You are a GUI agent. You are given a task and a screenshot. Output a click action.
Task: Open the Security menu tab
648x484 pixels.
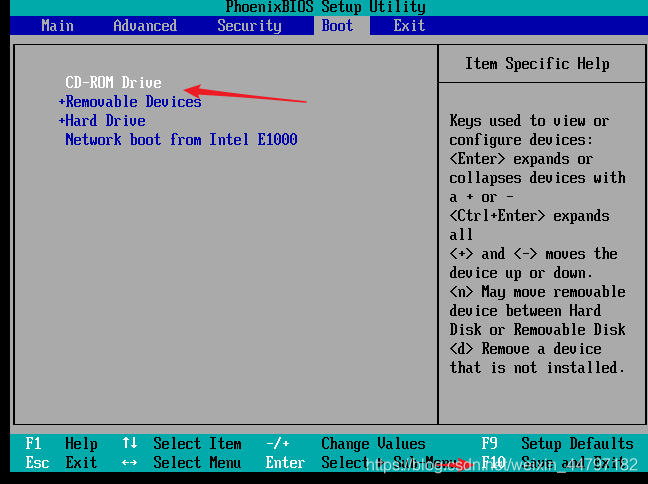[x=249, y=26]
